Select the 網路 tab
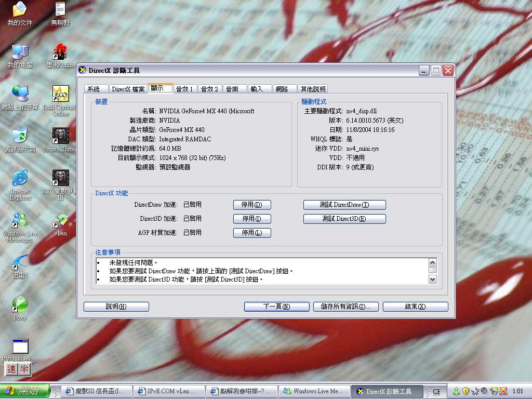532x399 pixels. click(282, 89)
